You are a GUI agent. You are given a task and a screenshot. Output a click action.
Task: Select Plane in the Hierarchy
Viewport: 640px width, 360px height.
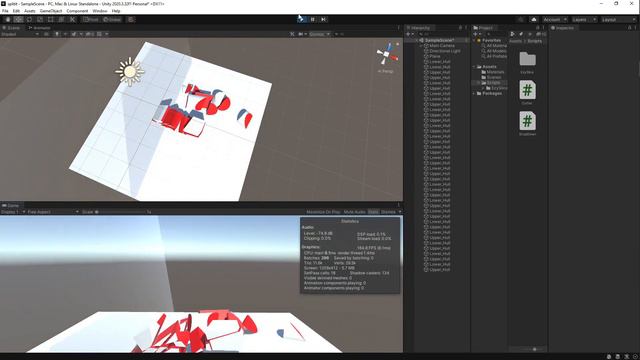435,56
